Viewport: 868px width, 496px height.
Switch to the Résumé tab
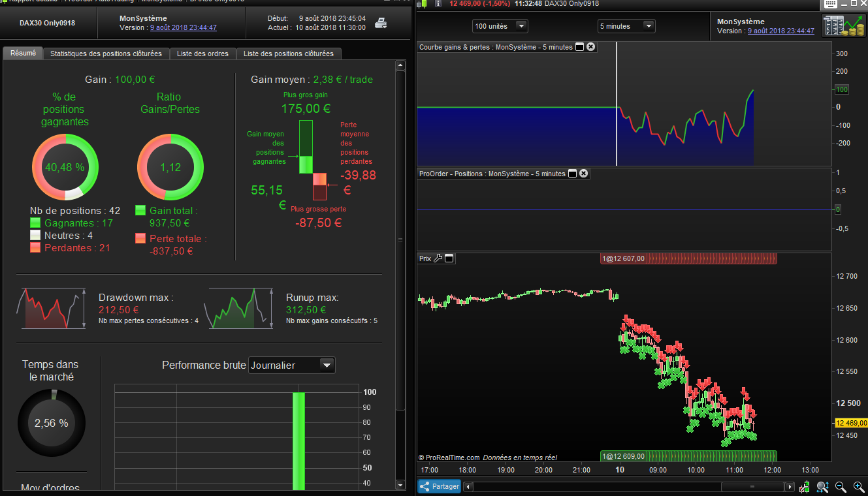point(23,53)
